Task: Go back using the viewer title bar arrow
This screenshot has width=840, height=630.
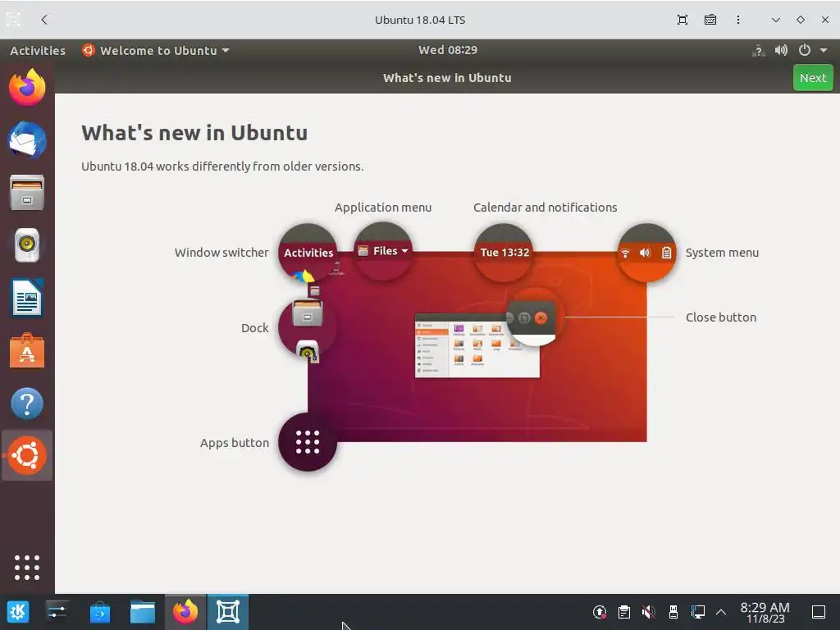Action: pos(44,20)
